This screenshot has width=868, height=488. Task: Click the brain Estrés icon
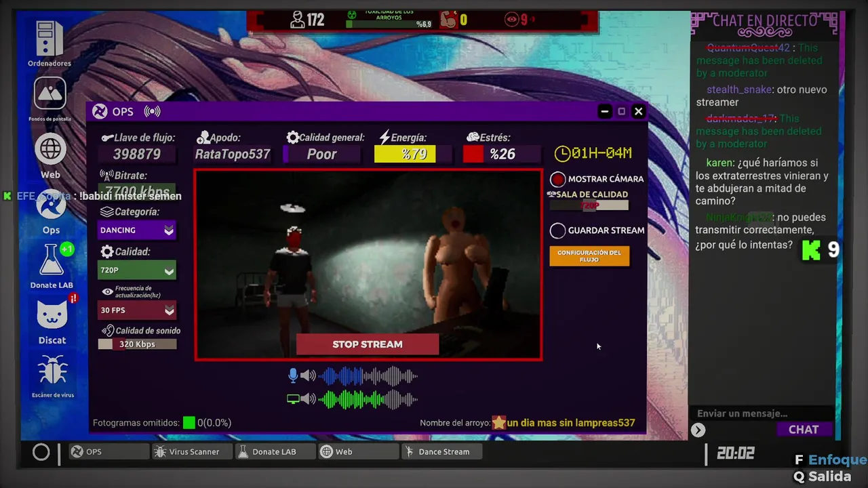pos(473,138)
